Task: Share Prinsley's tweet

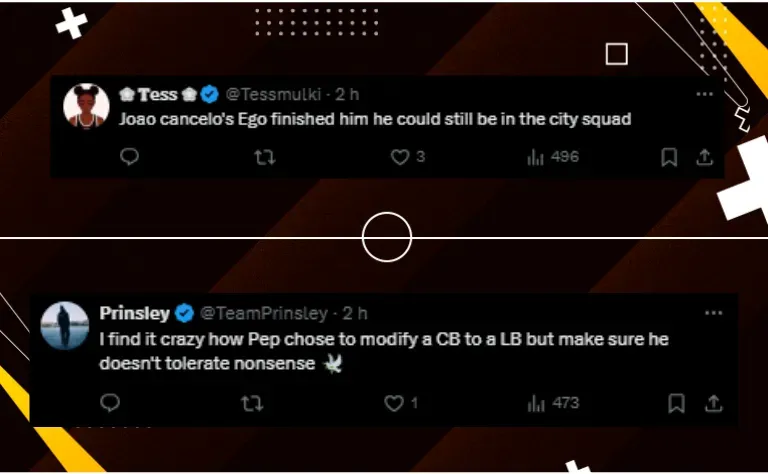Action: point(713,403)
